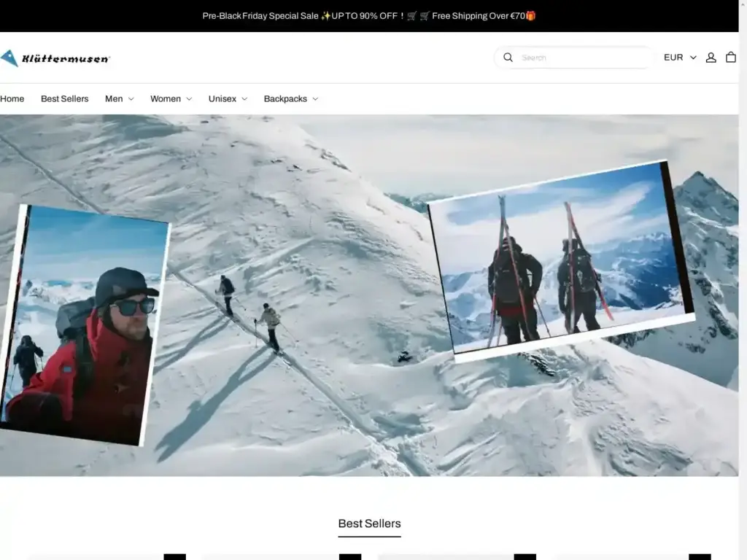Screen dimensions: 747x560
Task: Expand the Backpacks dropdown menu
Action: point(290,98)
